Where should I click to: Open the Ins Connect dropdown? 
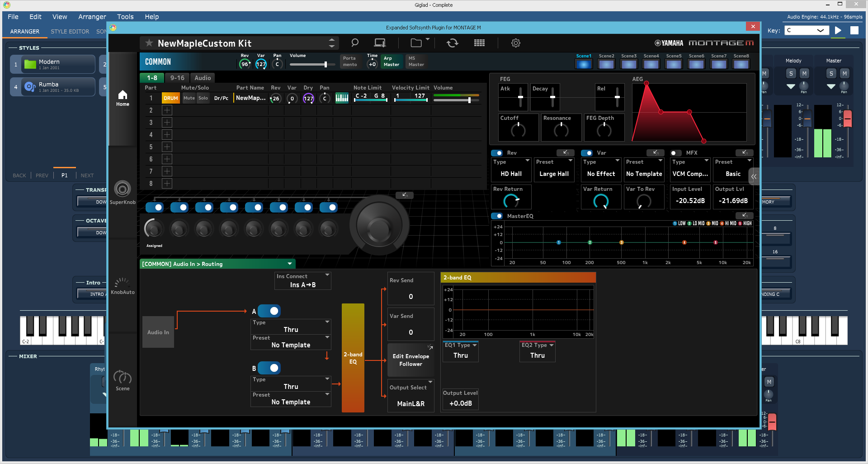tap(303, 281)
